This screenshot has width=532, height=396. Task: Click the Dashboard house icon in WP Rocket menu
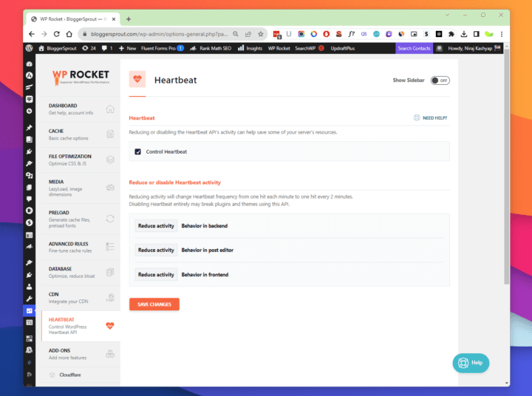point(110,109)
